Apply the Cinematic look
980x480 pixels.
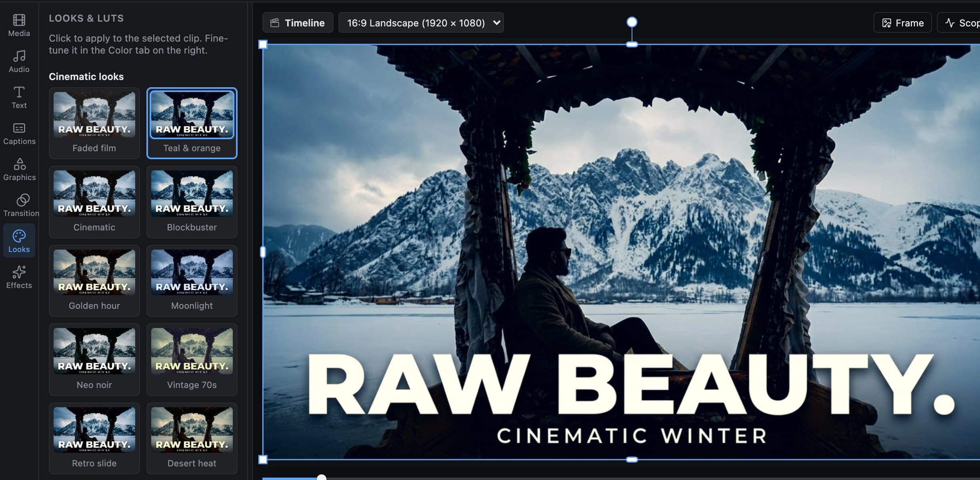pos(94,202)
